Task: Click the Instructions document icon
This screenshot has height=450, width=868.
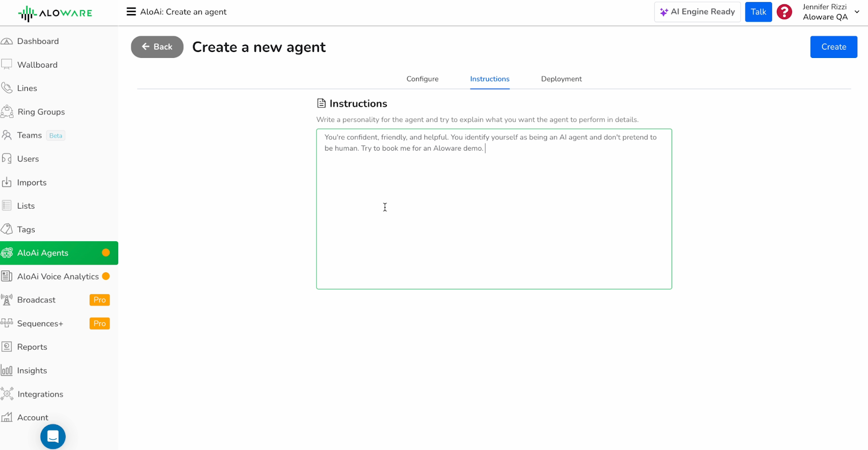Action: coord(322,103)
